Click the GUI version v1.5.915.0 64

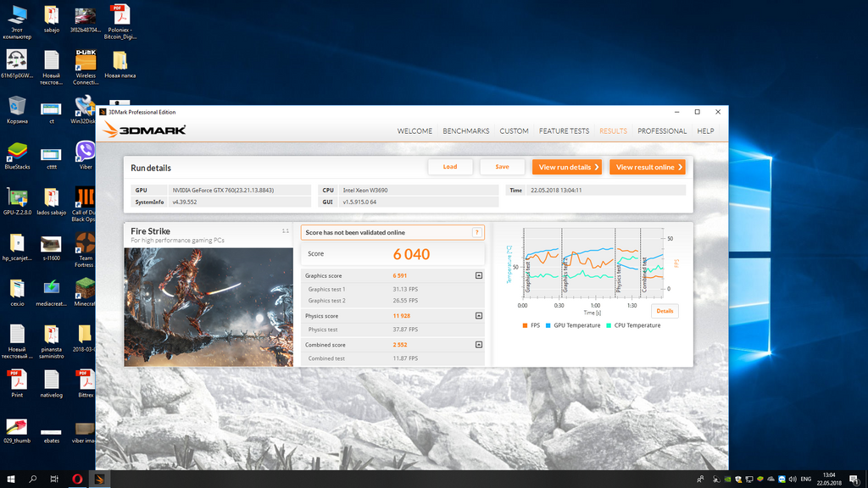(419, 202)
